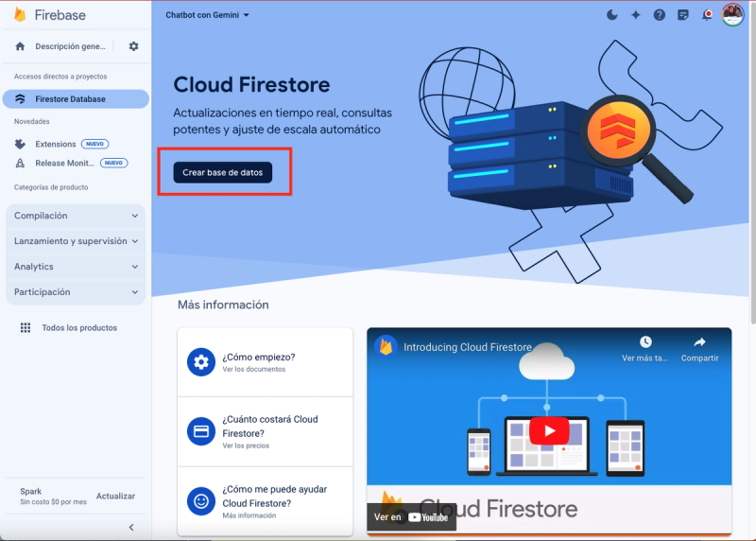Click Crear base de datos button
The image size is (756, 541).
point(223,172)
